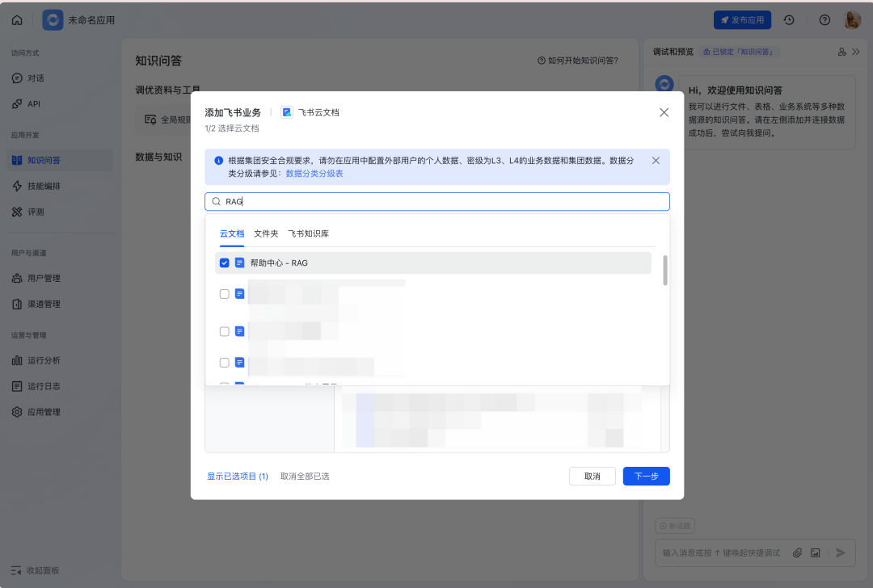Click 飞书云文档 icon in dialog header
The width and height of the screenshot is (873, 588).
tap(287, 112)
